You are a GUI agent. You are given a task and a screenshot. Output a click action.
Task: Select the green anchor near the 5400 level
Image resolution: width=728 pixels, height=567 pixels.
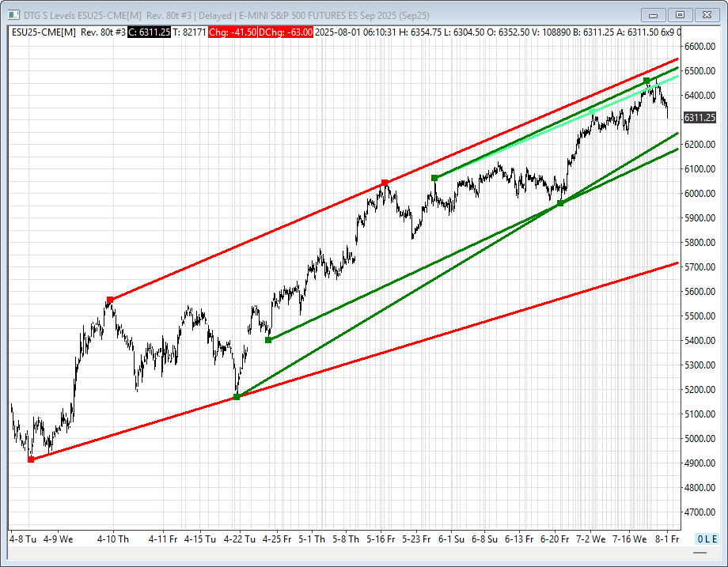(268, 340)
